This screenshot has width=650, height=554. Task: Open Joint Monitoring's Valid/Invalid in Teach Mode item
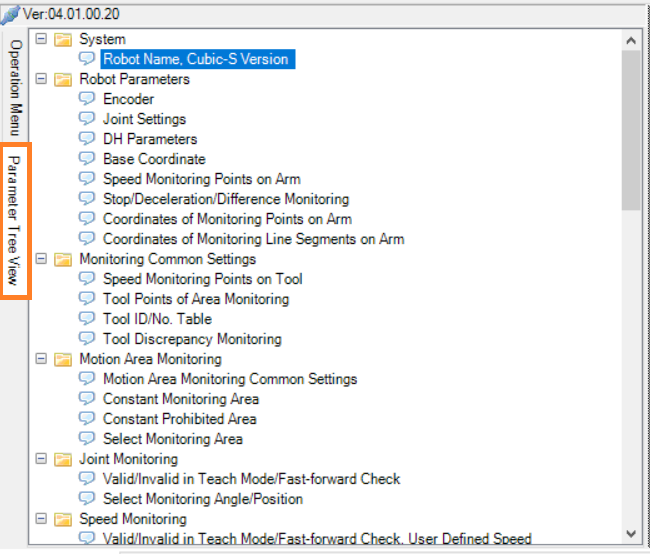252,479
